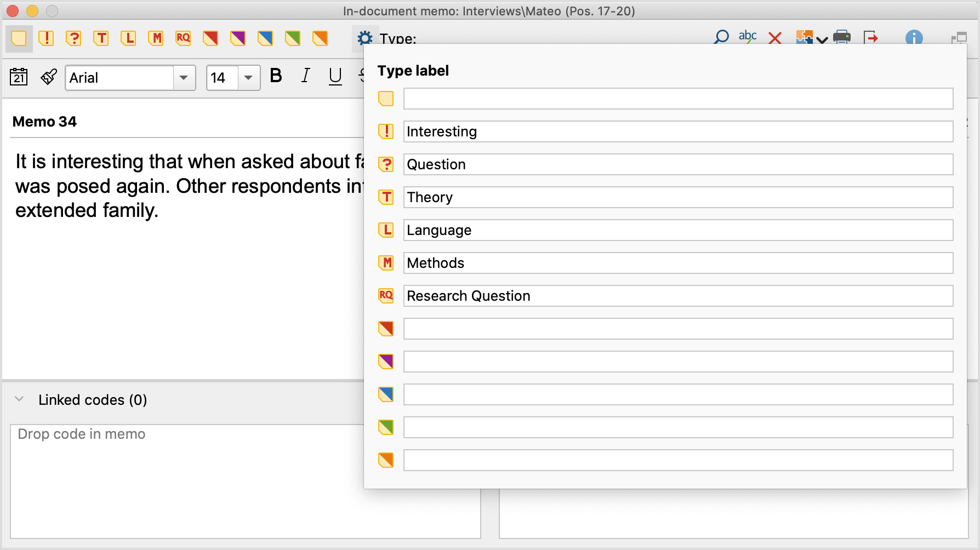Insert date with the calendar icon
Viewport: 980px width, 550px height.
tap(19, 77)
